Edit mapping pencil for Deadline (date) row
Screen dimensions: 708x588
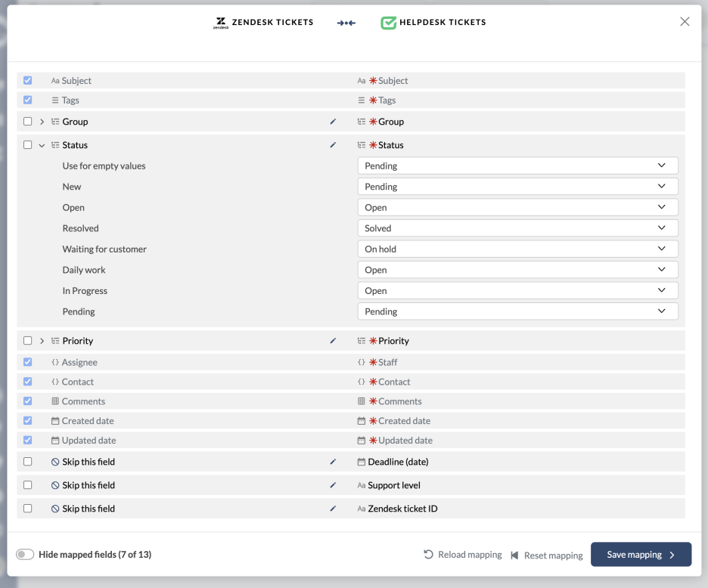click(333, 462)
